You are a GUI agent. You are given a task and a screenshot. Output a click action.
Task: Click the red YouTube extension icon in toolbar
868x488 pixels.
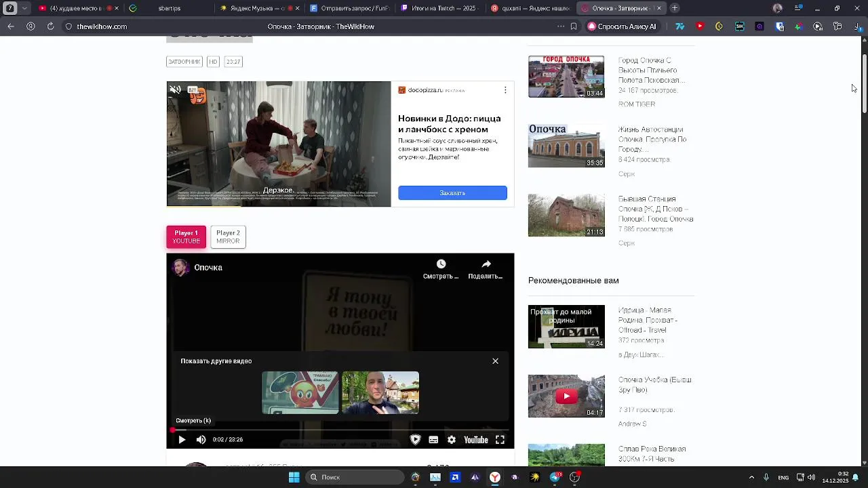pos(700,26)
